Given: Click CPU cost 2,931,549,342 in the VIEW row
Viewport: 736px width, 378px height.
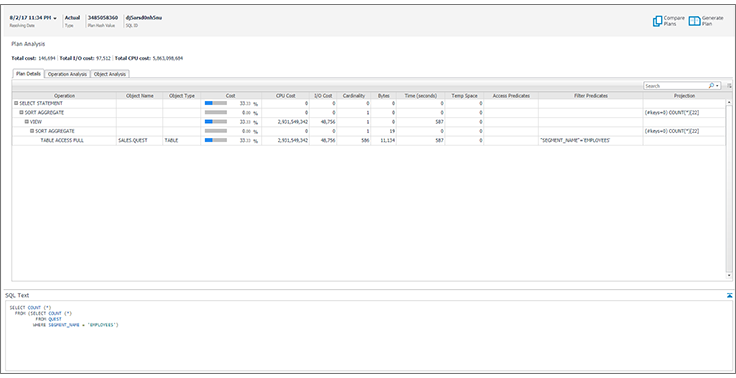Looking at the screenshot, I should point(293,122).
